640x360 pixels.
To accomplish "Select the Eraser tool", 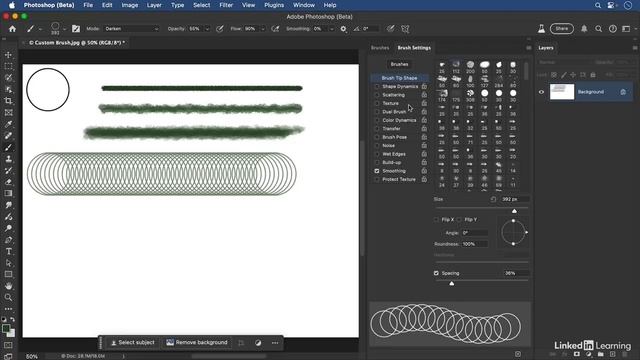I will point(8,182).
